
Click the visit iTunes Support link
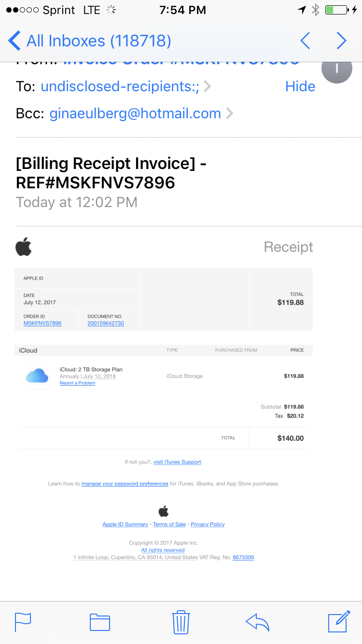tap(177, 462)
